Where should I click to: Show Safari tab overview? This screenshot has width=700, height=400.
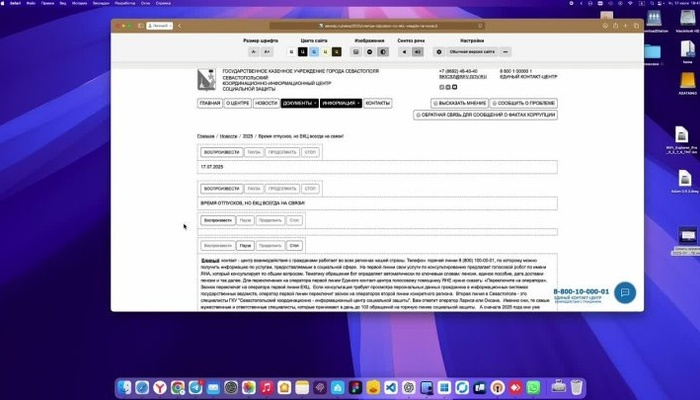(x=636, y=26)
